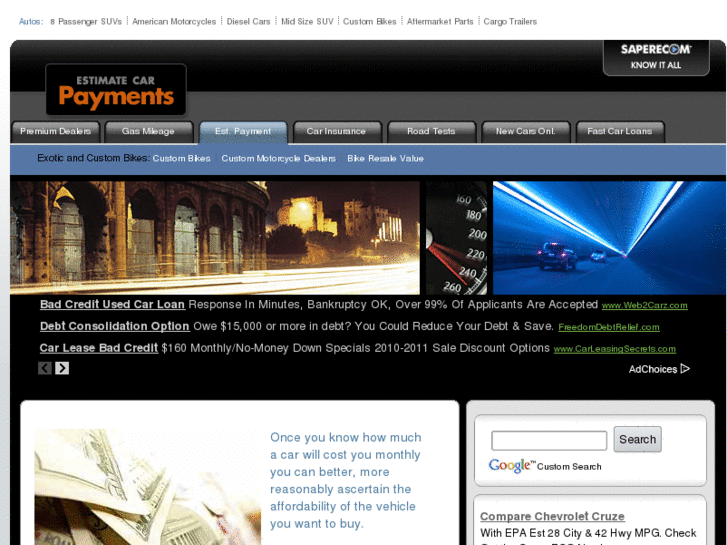
Task: Click the Custom Bikes link in top bar
Action: [370, 22]
